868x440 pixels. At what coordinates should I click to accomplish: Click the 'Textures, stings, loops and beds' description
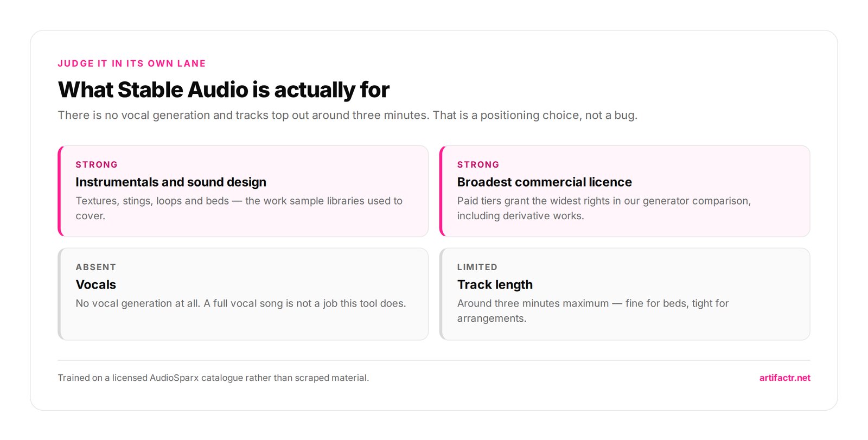(x=239, y=208)
